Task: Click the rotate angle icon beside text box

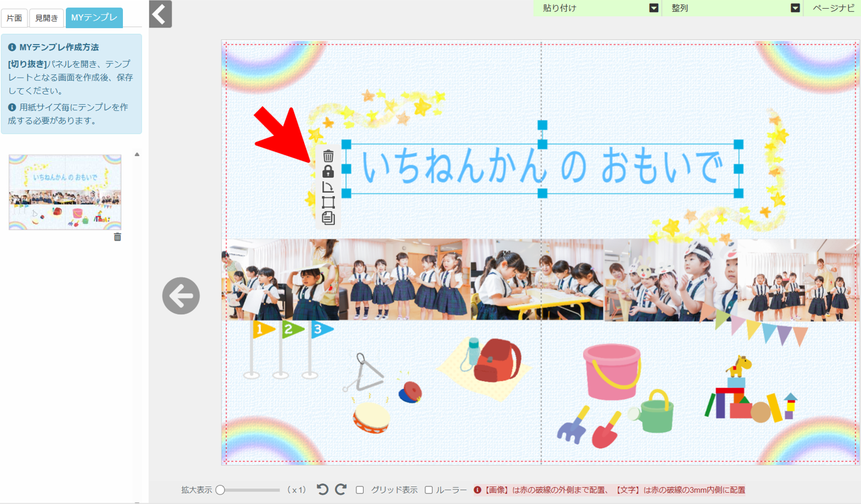Action: (328, 187)
